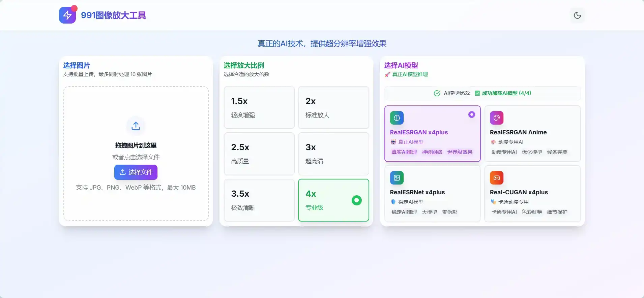The height and width of the screenshot is (298, 644).
Task: Click the shield icon beside 稳定AI模型
Action: [x=393, y=202]
